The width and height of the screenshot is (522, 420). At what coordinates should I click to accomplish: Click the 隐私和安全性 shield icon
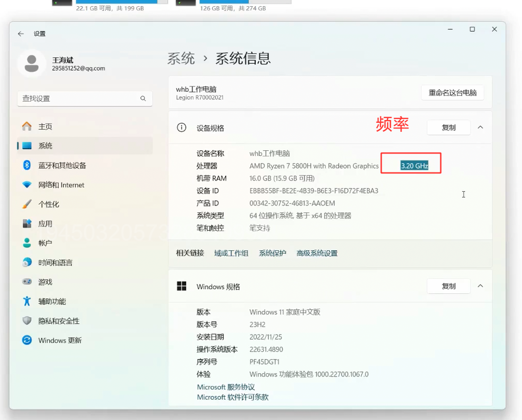pyautogui.click(x=27, y=321)
